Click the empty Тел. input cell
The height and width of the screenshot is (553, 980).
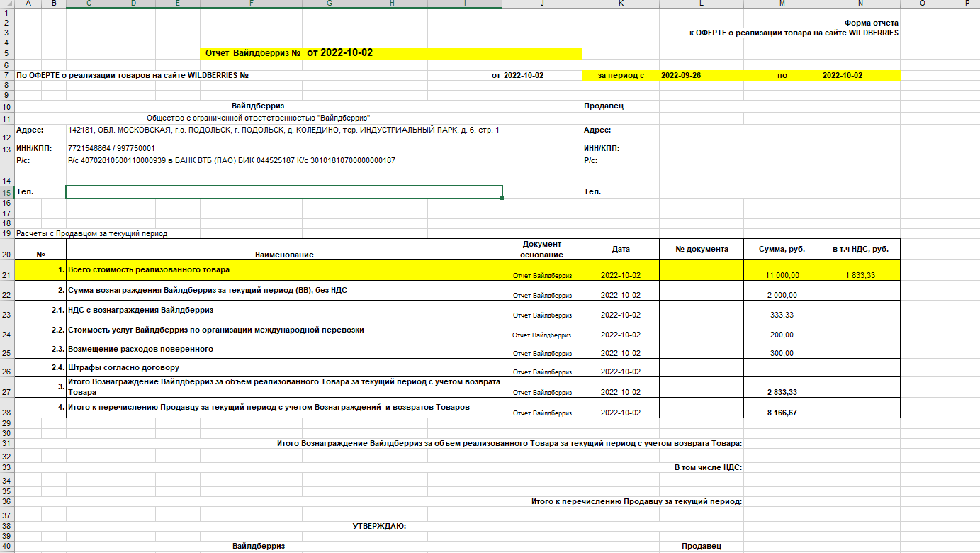[284, 192]
